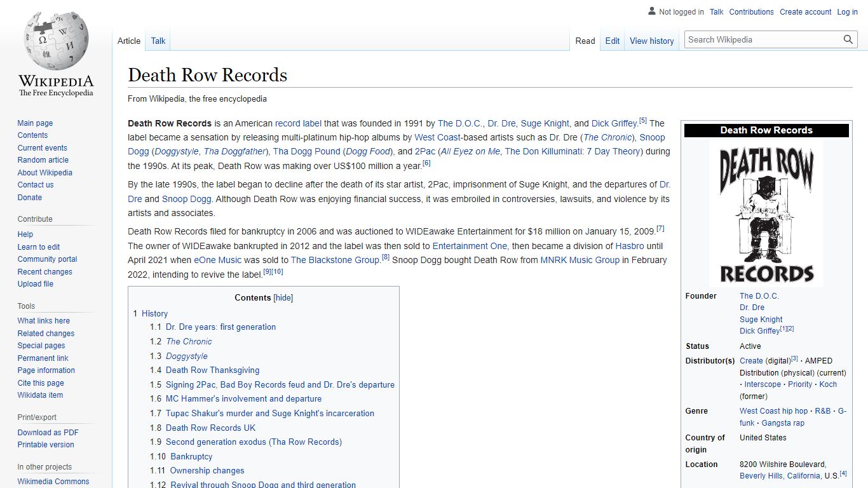Open citation reference [6]

[426, 163]
